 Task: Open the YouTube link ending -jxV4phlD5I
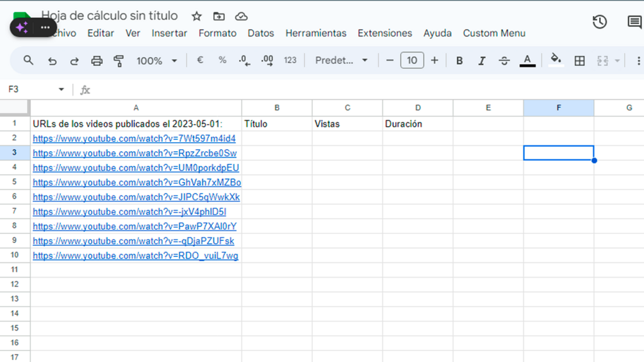129,212
